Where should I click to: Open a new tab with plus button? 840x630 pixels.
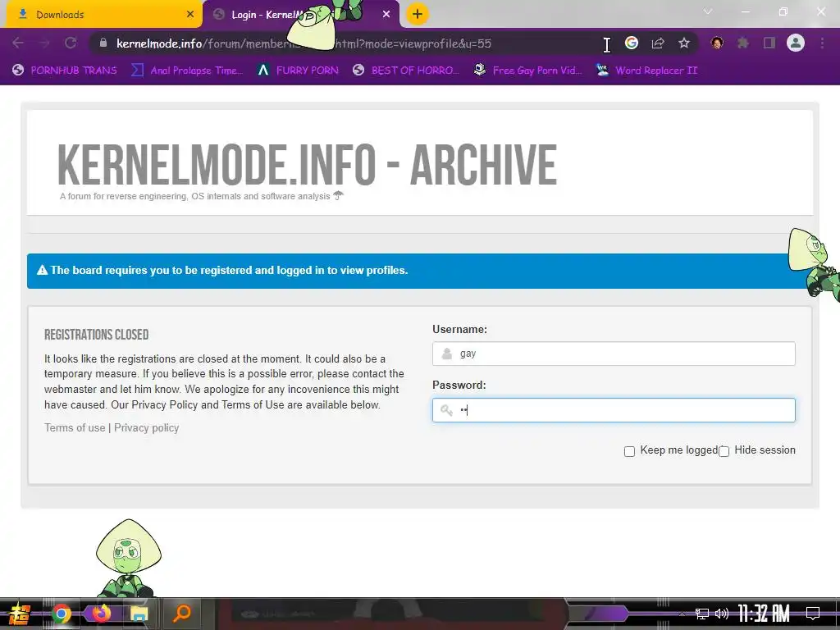[418, 15]
